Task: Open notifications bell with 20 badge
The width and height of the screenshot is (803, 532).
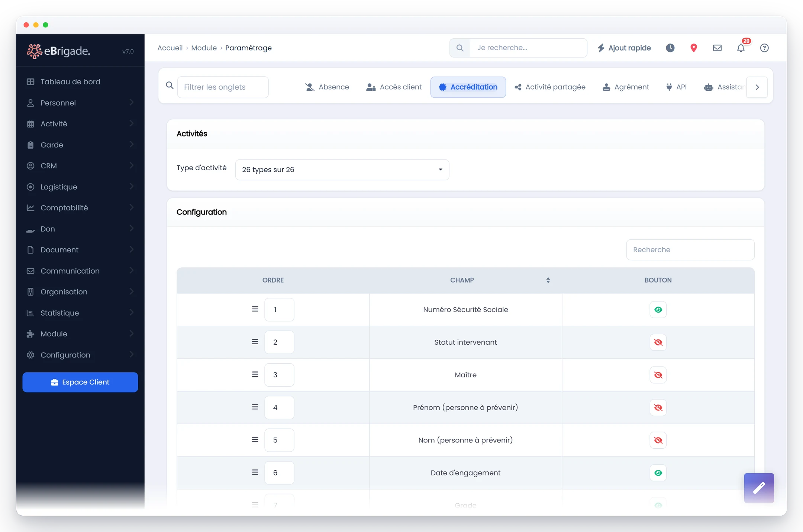Action: [741, 48]
